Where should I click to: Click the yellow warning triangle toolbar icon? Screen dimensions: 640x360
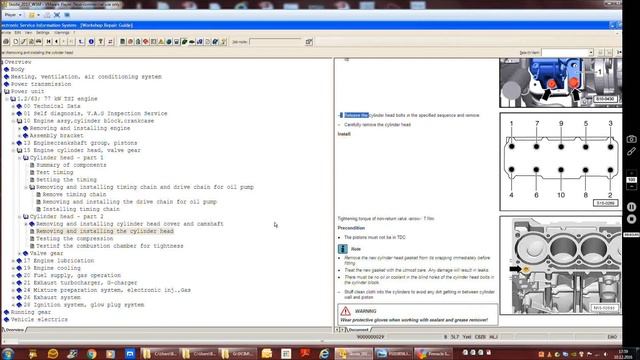point(161,42)
